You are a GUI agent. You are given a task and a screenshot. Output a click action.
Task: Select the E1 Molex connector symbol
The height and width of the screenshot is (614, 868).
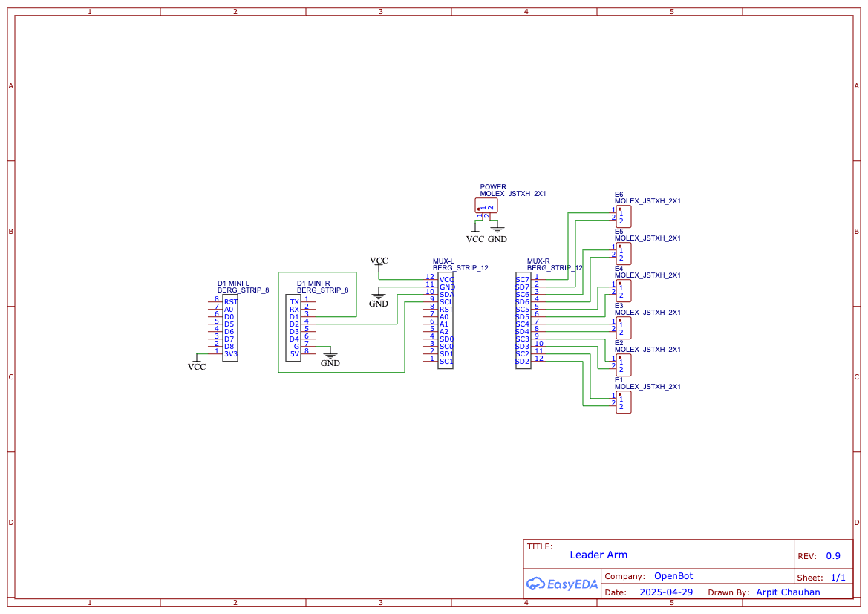coord(623,402)
